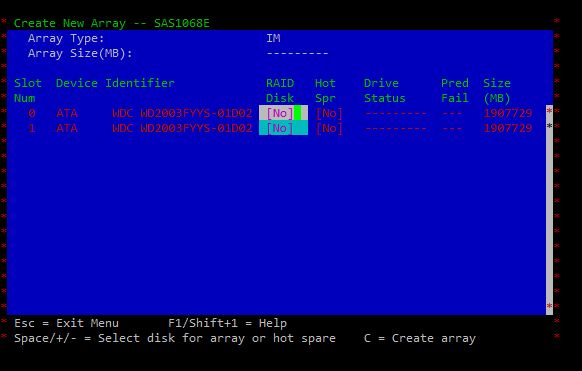Click the Drive Status column header
582x371 pixels.
tap(385, 91)
